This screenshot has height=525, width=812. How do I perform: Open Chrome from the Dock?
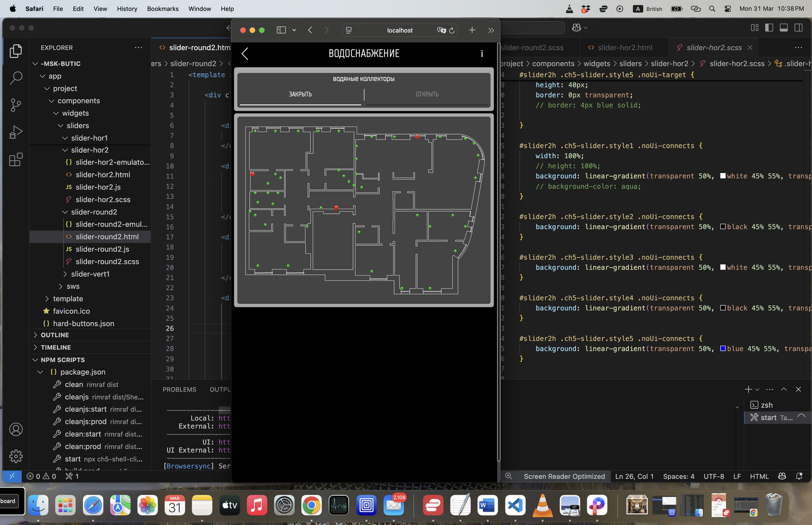tap(311, 506)
